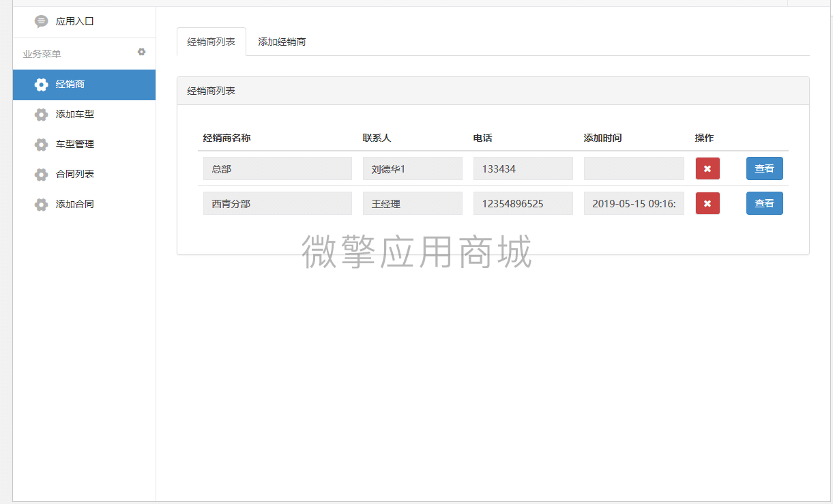Open 业务菜单 settings gear icon
This screenshot has height=504, width=833.
(x=142, y=52)
